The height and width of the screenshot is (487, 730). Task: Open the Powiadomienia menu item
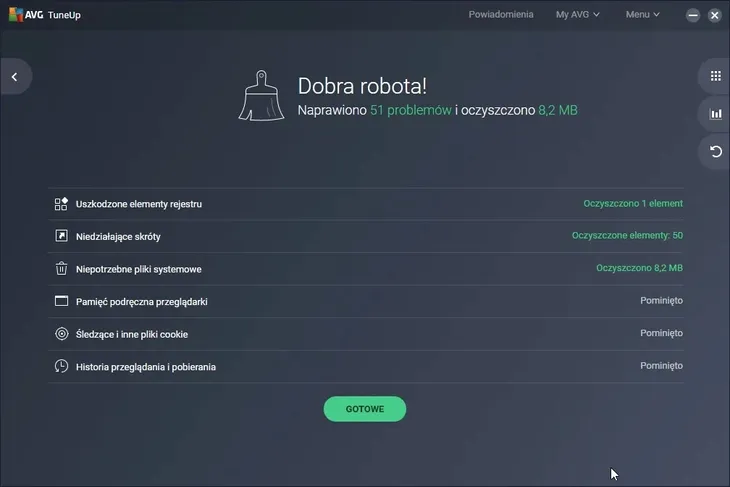pos(501,14)
